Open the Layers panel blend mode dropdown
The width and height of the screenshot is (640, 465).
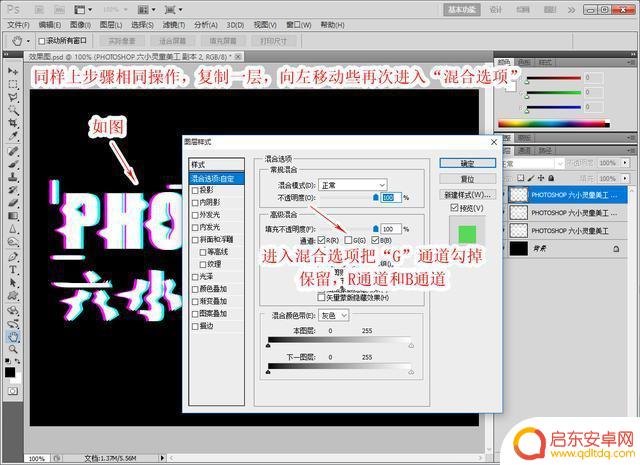click(533, 163)
